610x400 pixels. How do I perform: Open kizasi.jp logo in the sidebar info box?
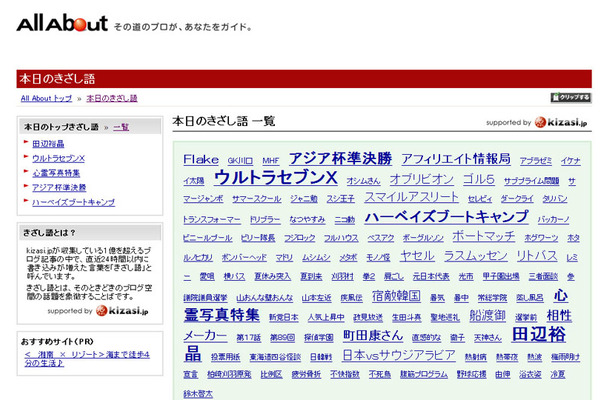coord(122,311)
